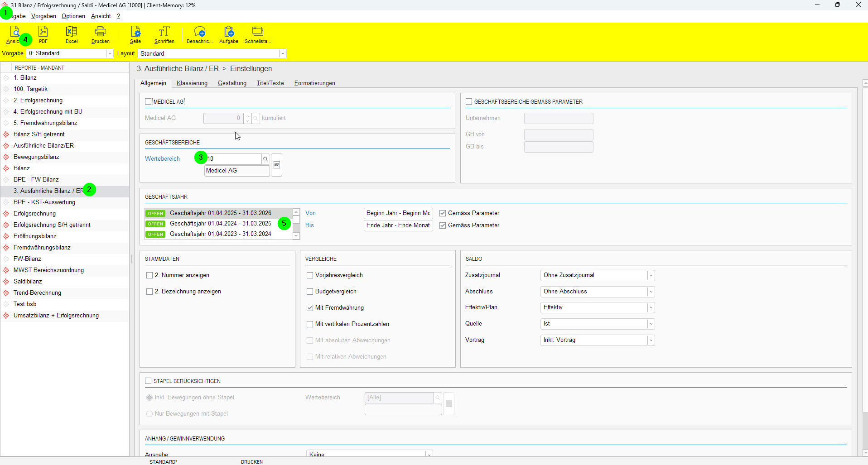The height and width of the screenshot is (465, 868).
Task: Click the Wertebereich link label
Action: pos(162,159)
